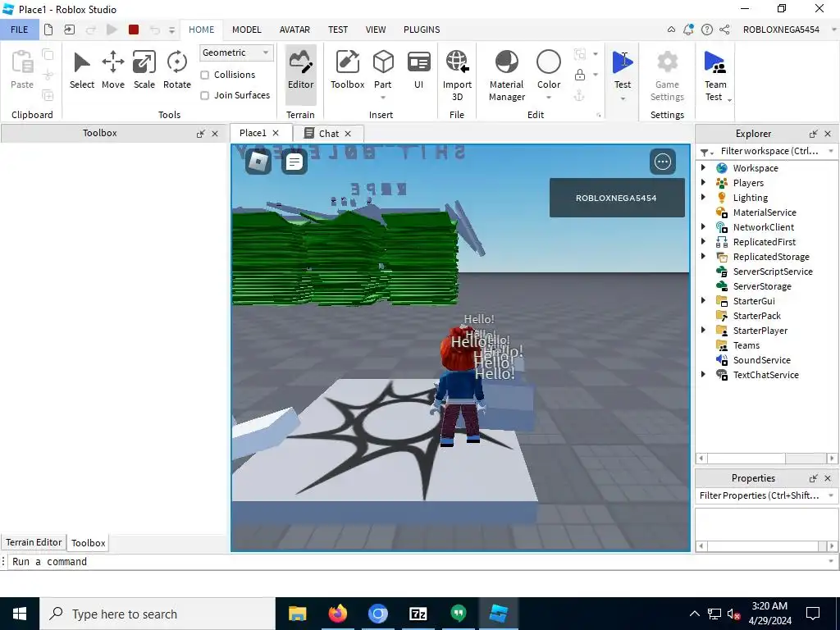Enable the Collisions checkbox

[204, 75]
